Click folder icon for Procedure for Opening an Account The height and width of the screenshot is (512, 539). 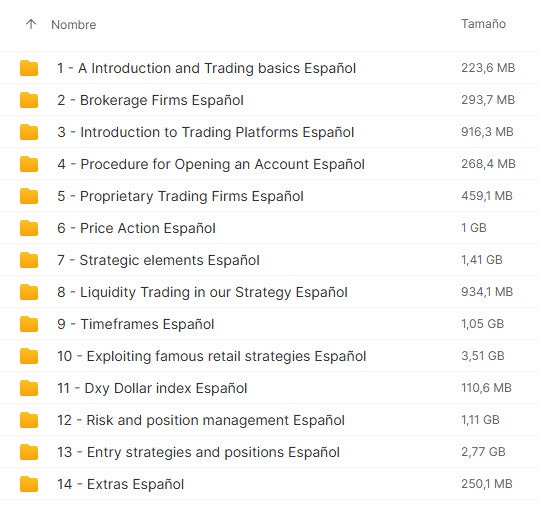(29, 164)
